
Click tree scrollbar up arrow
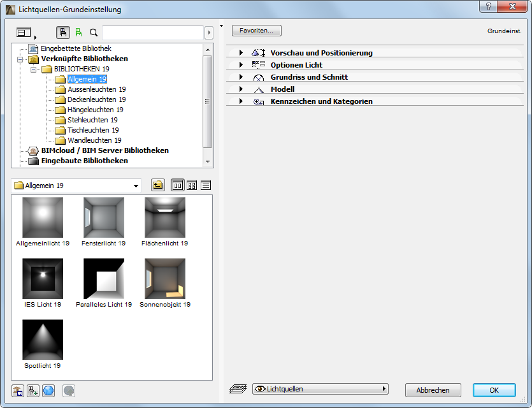208,50
